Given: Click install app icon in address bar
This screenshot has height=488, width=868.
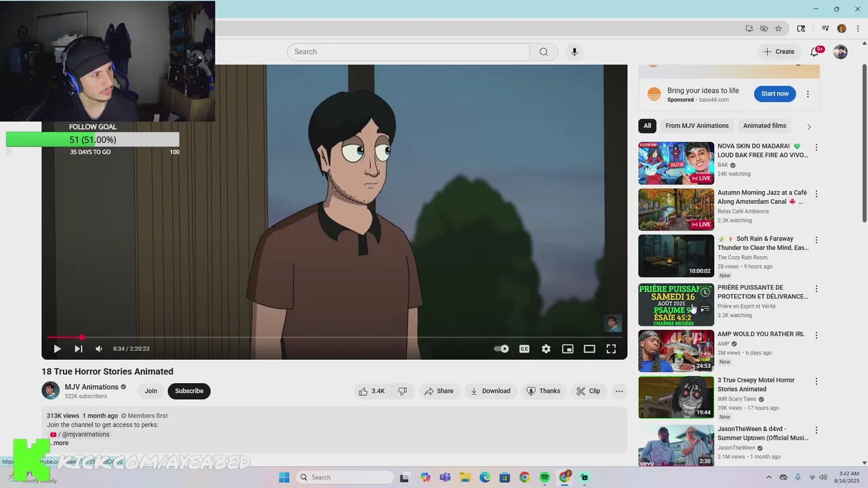Looking at the screenshot, I should pyautogui.click(x=749, y=28).
